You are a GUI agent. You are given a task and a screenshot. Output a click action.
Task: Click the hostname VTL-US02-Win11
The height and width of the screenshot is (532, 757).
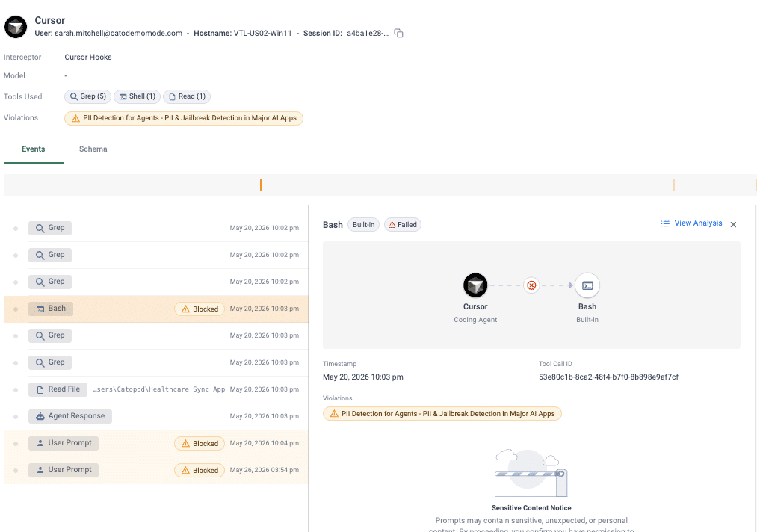[x=262, y=34]
